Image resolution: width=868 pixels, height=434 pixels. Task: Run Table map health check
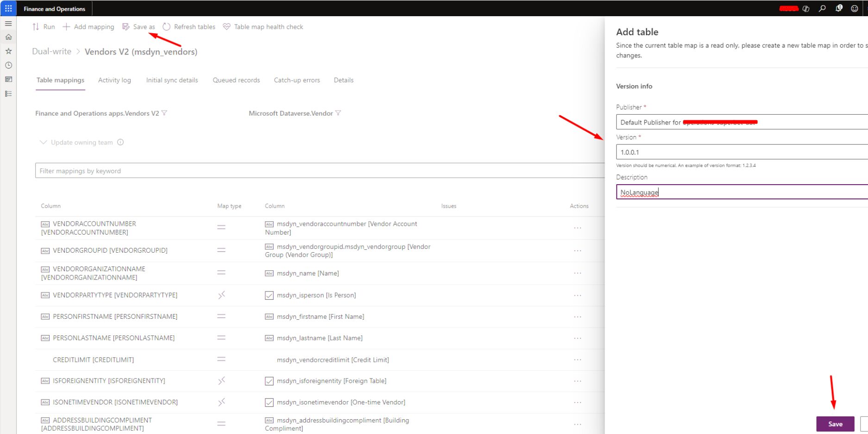[263, 27]
